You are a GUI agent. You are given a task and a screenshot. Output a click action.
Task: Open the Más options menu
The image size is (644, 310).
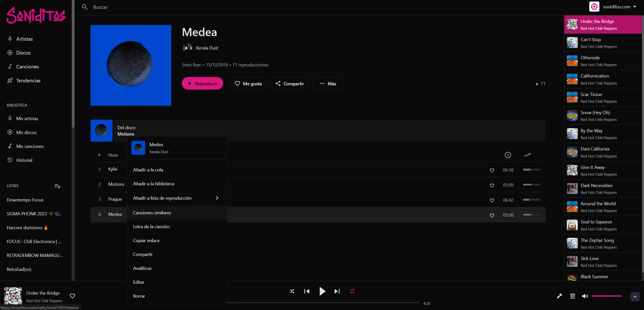(328, 84)
